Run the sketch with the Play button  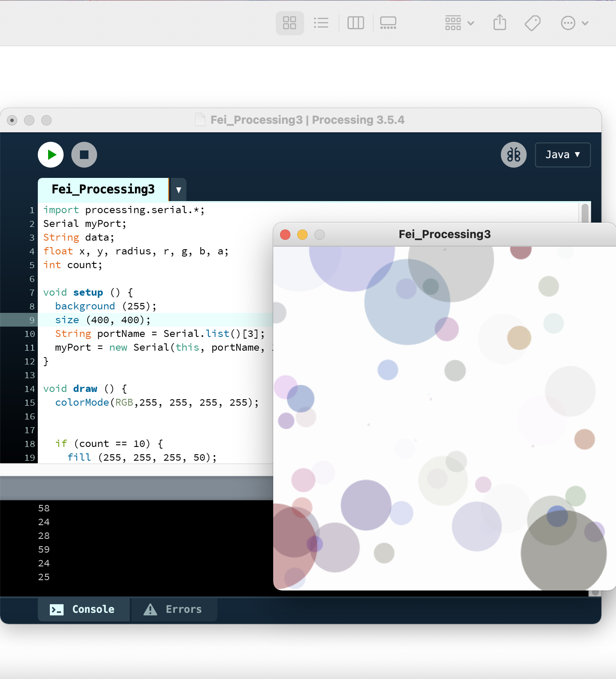[x=51, y=155]
